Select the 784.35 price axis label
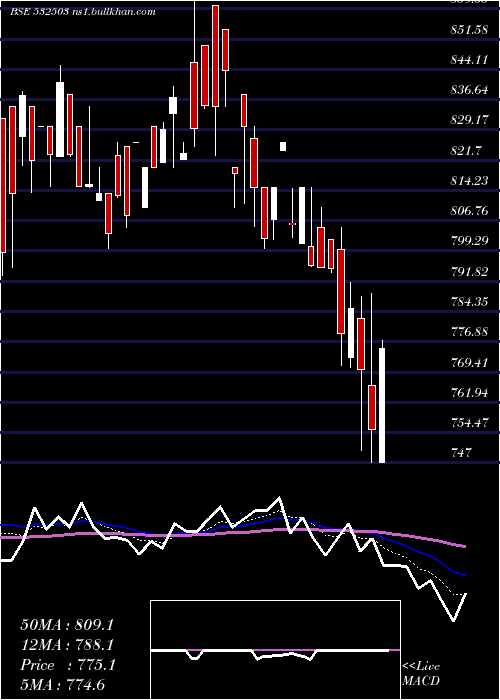This screenshot has height=700, width=500. click(x=469, y=302)
